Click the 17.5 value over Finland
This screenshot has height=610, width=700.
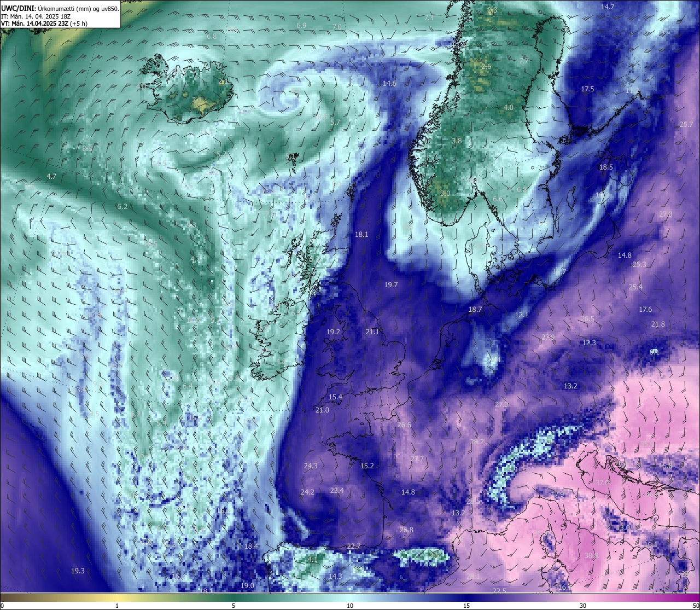point(587,89)
